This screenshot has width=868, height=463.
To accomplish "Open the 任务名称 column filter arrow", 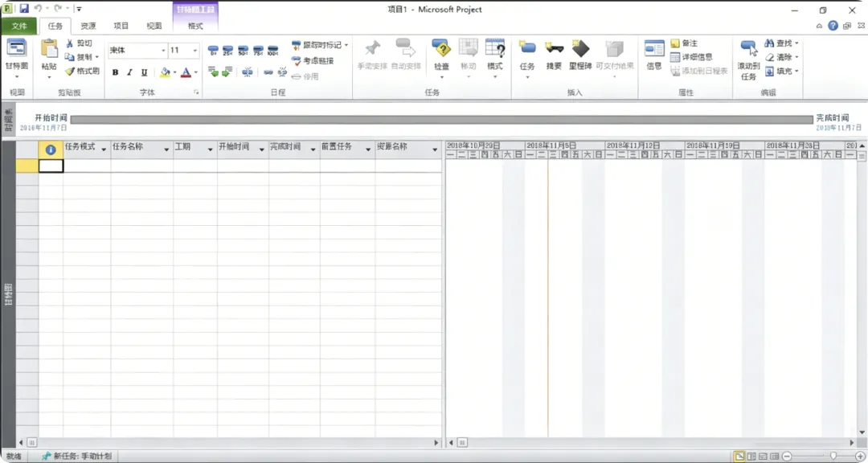I will tap(166, 150).
